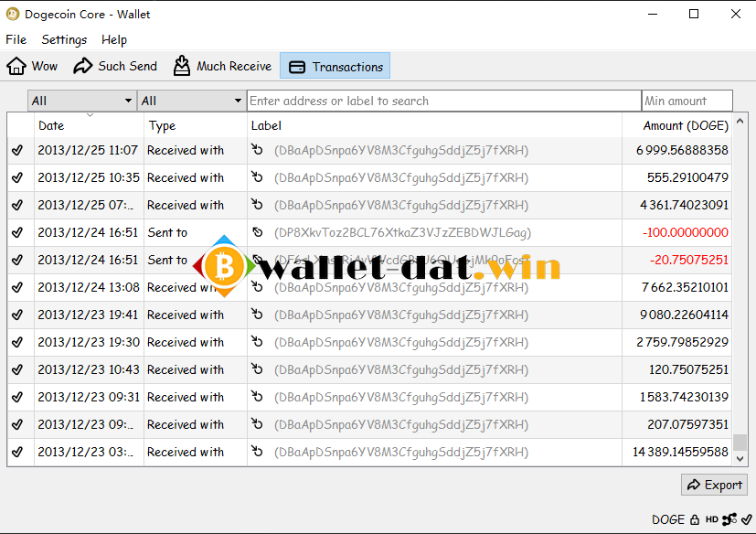Open the Help menu
The height and width of the screenshot is (534, 756).
[114, 39]
